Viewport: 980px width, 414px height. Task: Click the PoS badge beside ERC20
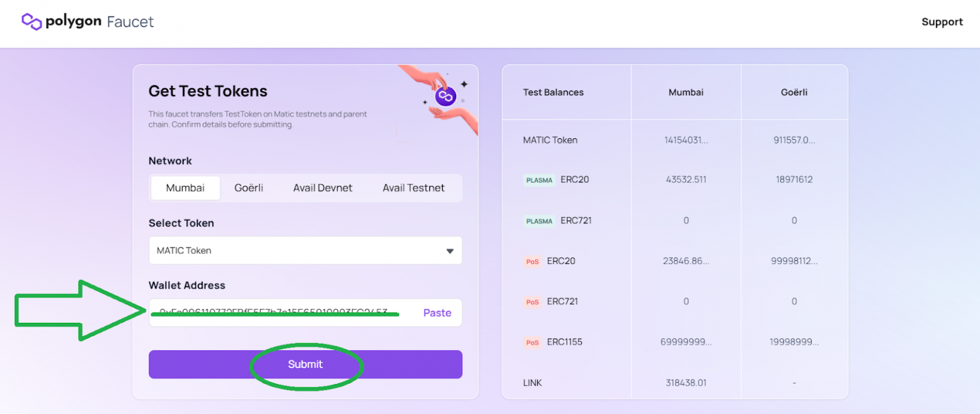[532, 261]
